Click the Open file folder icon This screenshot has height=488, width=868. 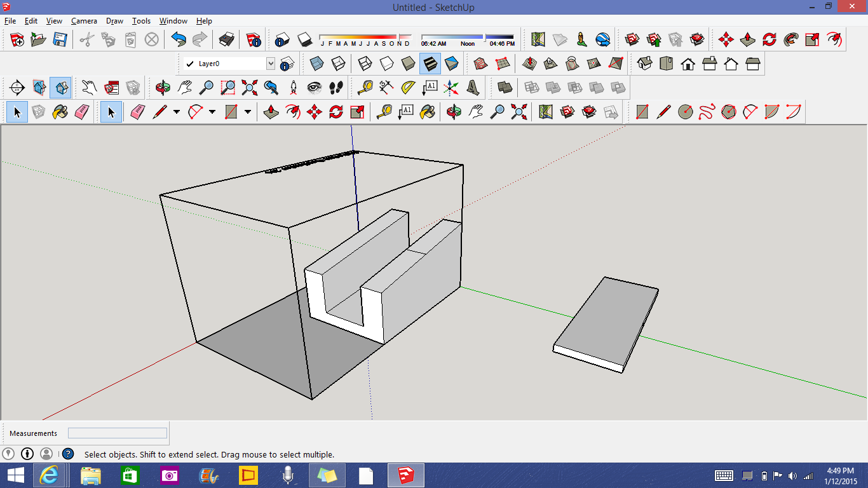[x=39, y=40]
